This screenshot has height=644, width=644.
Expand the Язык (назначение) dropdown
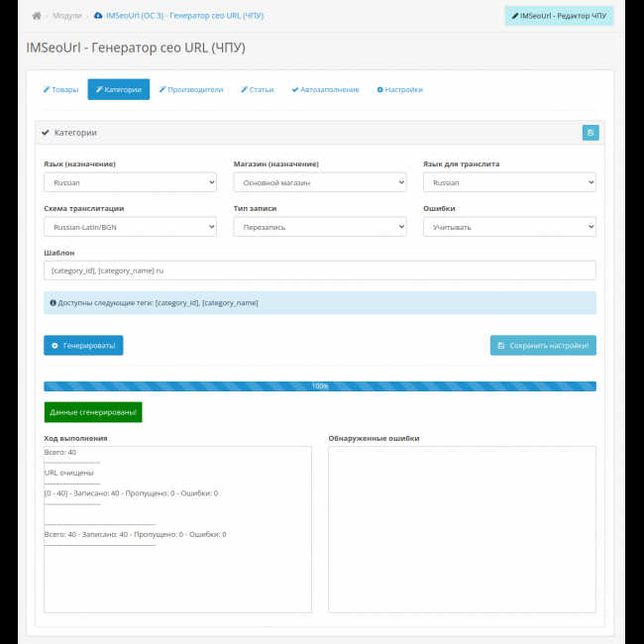tap(130, 182)
